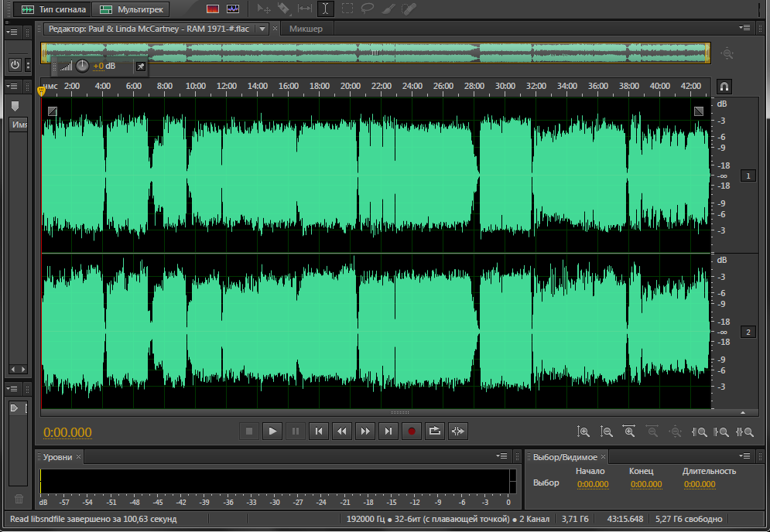Click the Stop button
The height and width of the screenshot is (532, 770).
tap(249, 431)
